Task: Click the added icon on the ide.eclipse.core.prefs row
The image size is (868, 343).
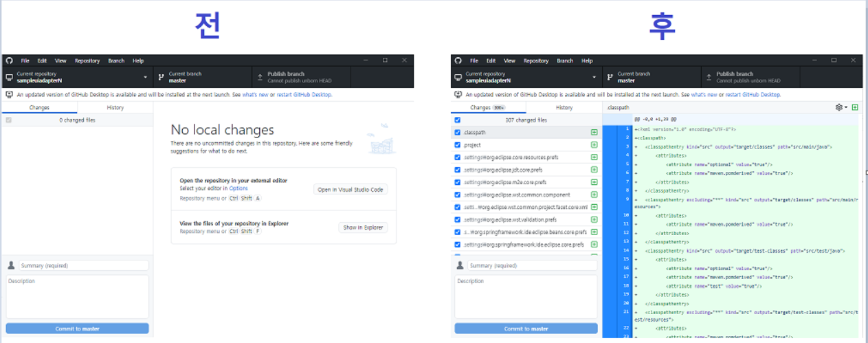Action: click(594, 244)
